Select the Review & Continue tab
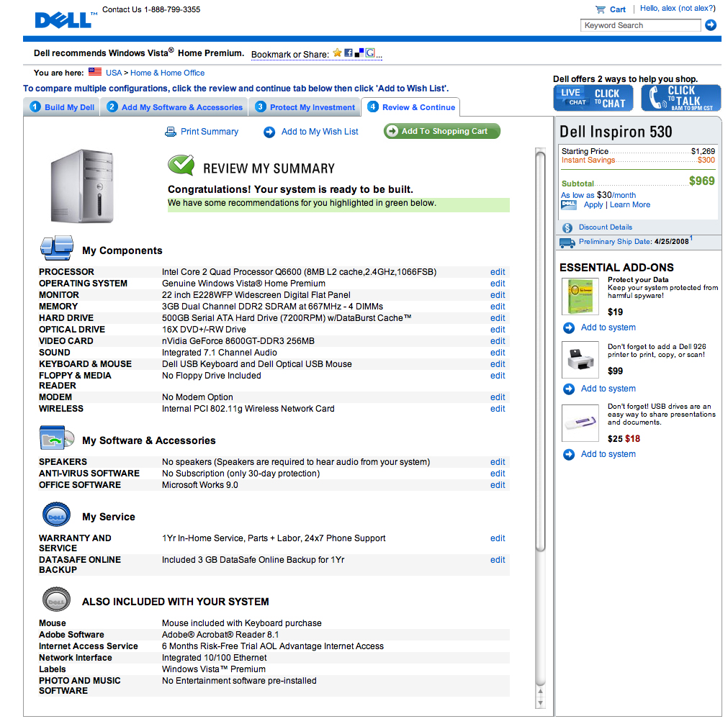 pyautogui.click(x=411, y=107)
